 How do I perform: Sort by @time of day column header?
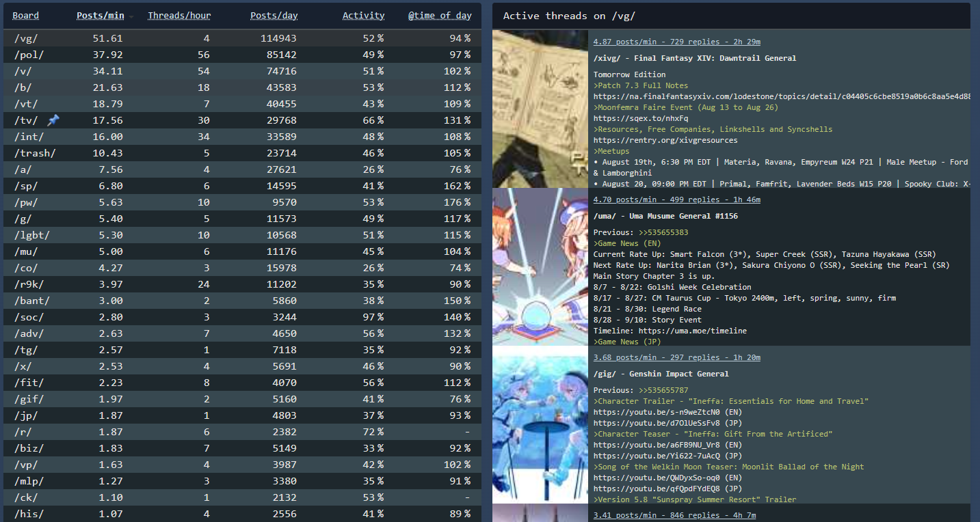click(x=440, y=16)
